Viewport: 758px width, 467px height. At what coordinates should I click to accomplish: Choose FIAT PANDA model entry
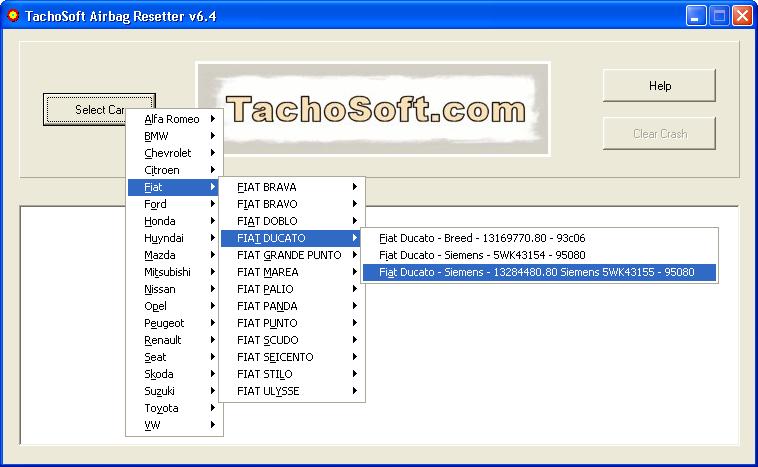coord(292,306)
